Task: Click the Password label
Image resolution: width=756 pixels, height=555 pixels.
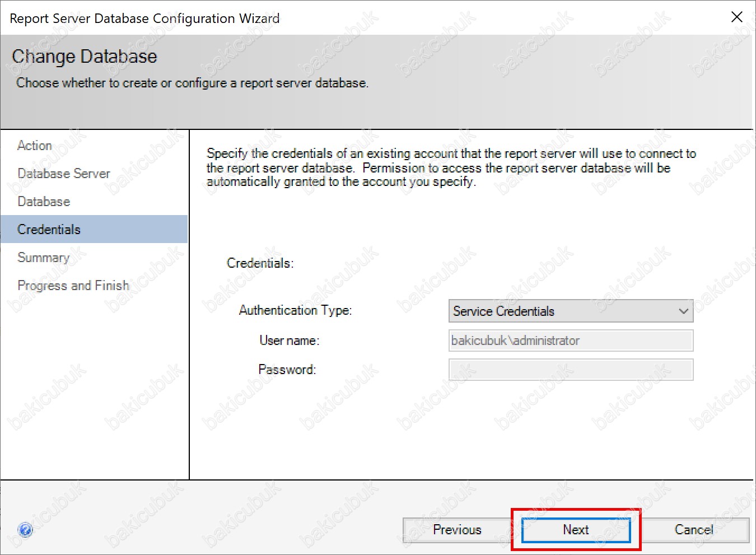Action: (287, 370)
